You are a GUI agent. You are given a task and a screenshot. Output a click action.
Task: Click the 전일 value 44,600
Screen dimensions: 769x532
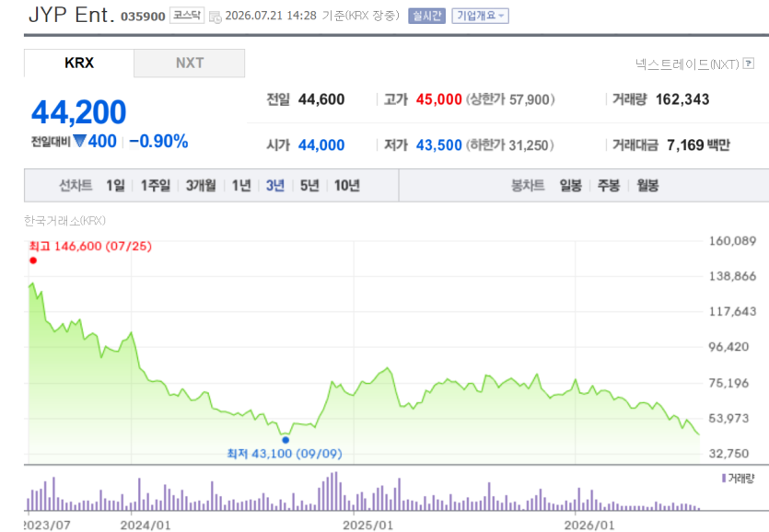coord(321,99)
